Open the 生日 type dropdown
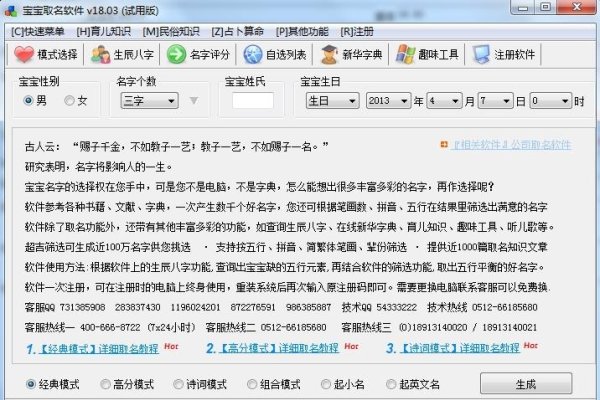Screen dimensions: 600x400 [x=332, y=101]
